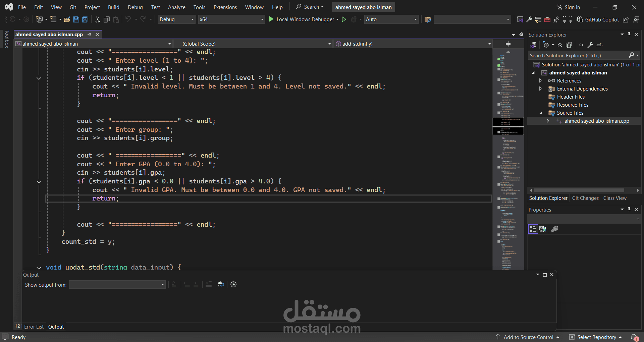
Task: Select ahmed sayed abo islman.cpp in Solution Explorer
Action: [x=596, y=121]
